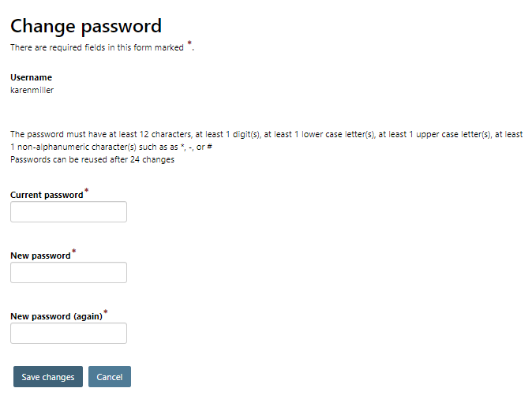Click the Change password heading
Screen dimensions: 532x403
pyautogui.click(x=86, y=26)
